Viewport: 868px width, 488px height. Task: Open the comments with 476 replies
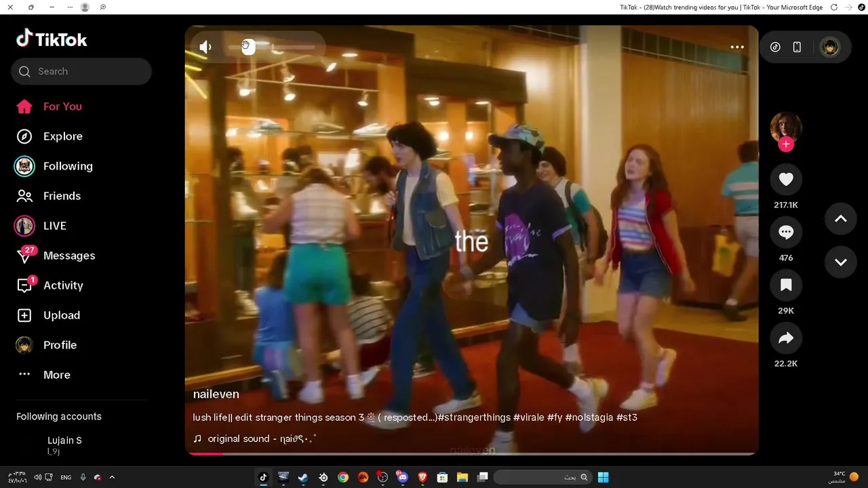[x=786, y=232]
